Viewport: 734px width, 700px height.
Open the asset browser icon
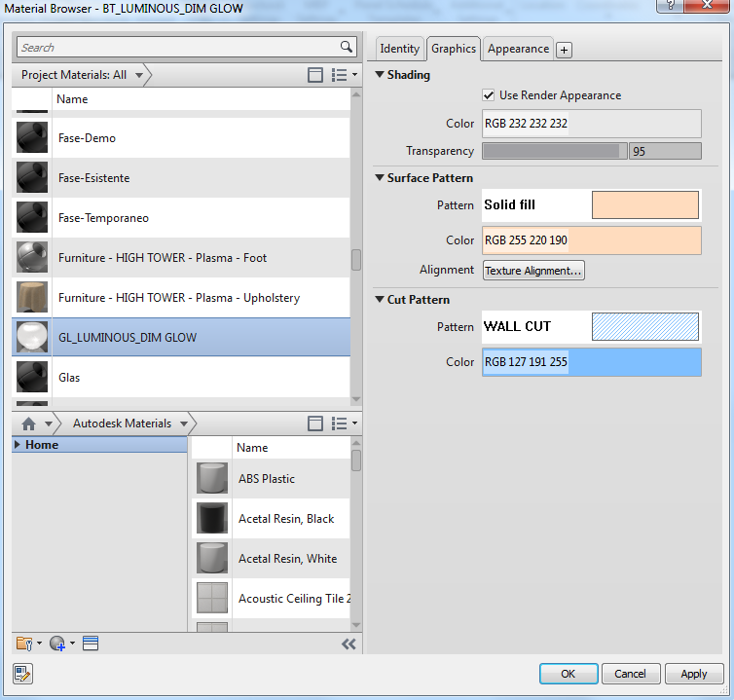pos(91,644)
